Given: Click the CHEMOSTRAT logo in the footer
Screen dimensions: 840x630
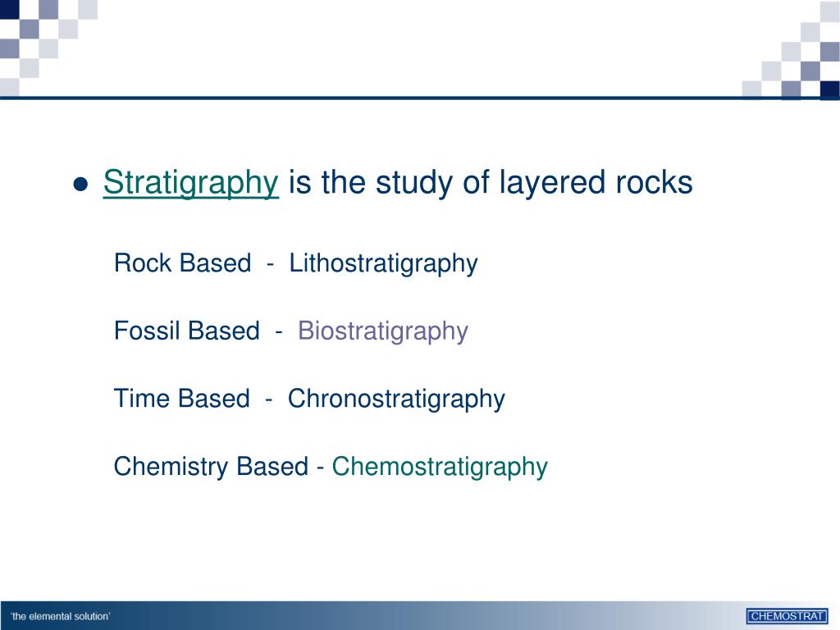Looking at the screenshot, I should (x=787, y=616).
